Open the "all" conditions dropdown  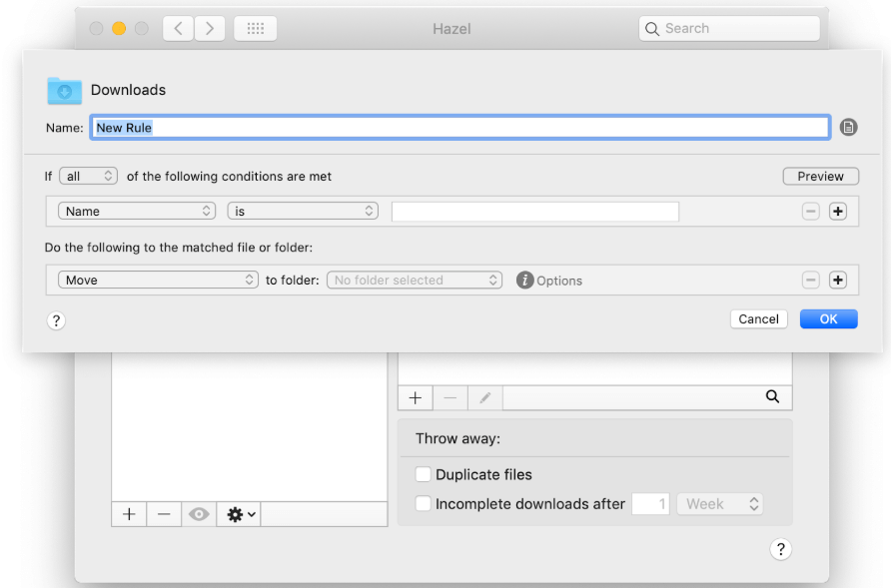(88, 175)
